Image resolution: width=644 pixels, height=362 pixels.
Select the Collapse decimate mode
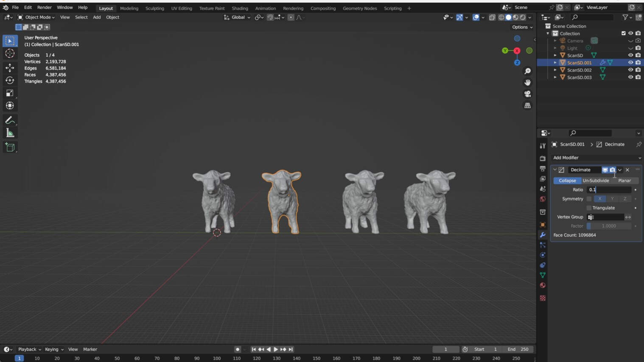coord(567,181)
